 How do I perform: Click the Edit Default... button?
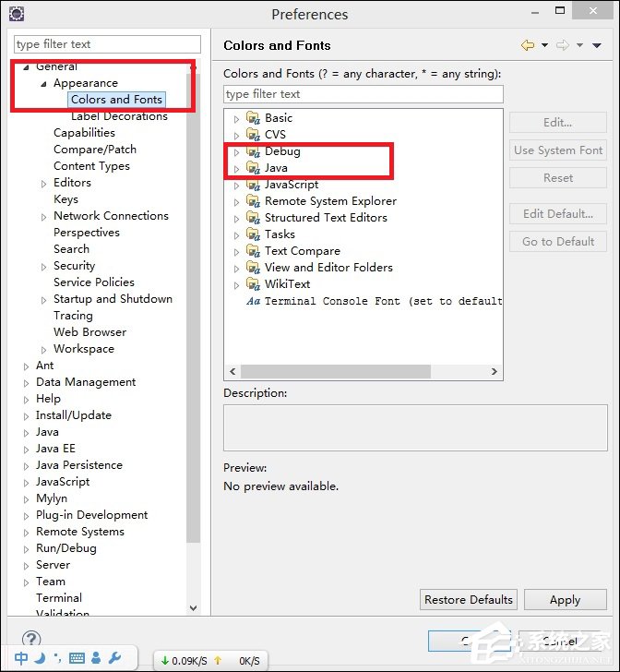pyautogui.click(x=558, y=214)
